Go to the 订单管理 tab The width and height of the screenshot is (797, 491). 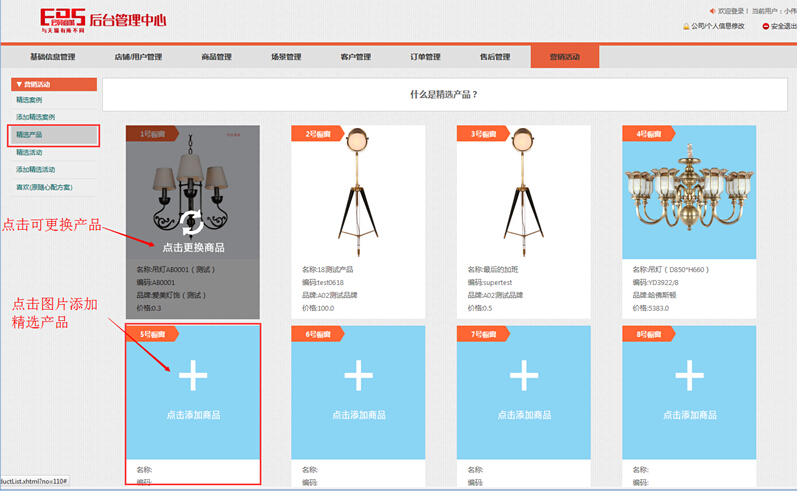coord(425,57)
